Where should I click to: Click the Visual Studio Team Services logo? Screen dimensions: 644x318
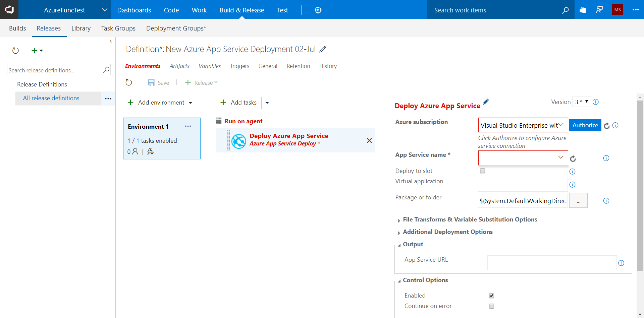pos(9,10)
